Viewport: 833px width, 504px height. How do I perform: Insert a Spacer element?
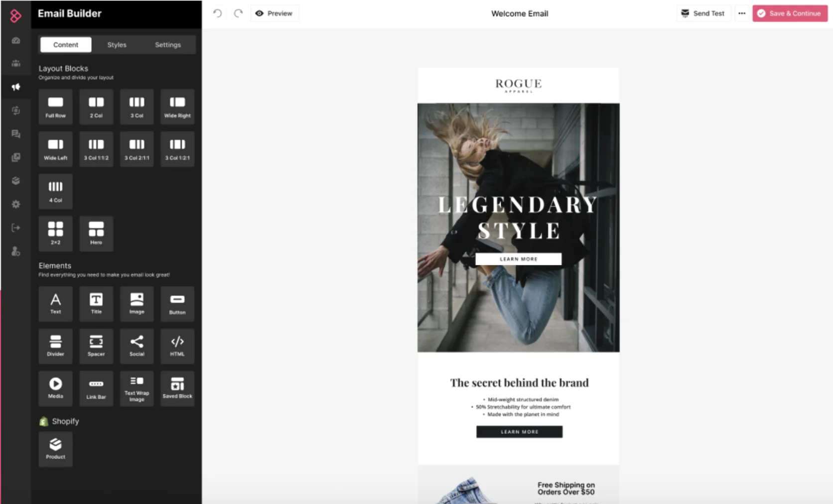(96, 346)
